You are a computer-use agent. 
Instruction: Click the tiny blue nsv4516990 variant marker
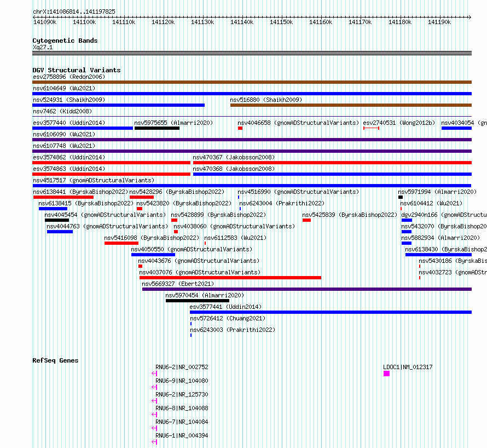point(239,197)
